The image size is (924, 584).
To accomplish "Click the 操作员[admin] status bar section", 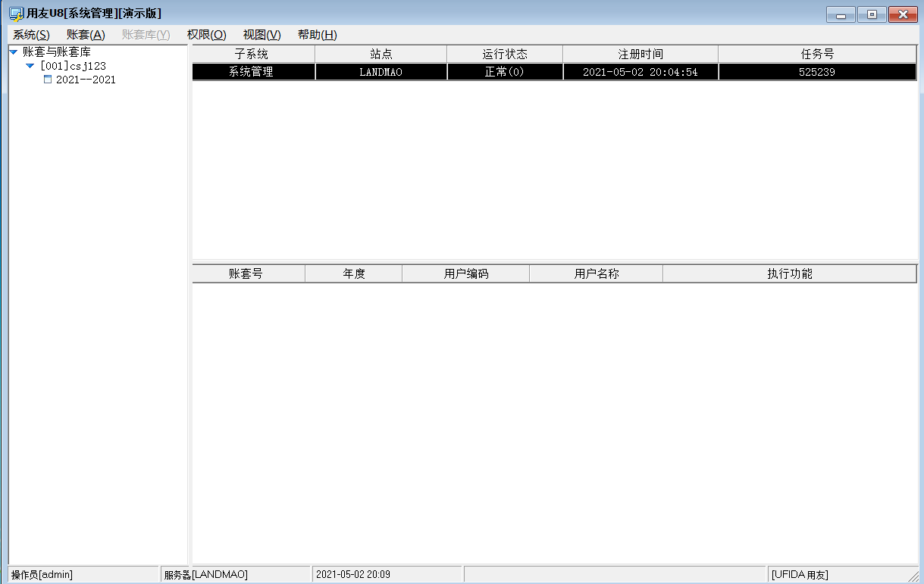I will (76, 574).
